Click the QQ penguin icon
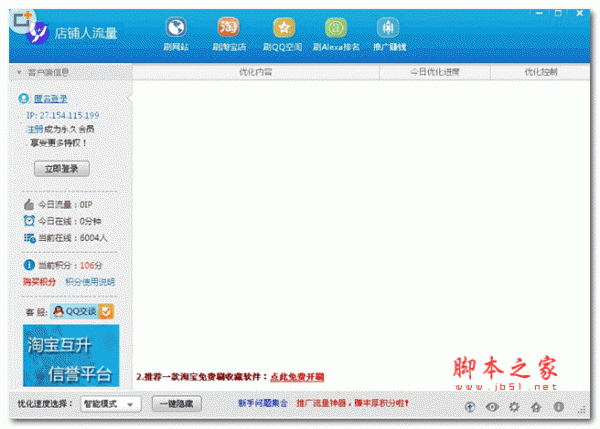 click(58, 311)
